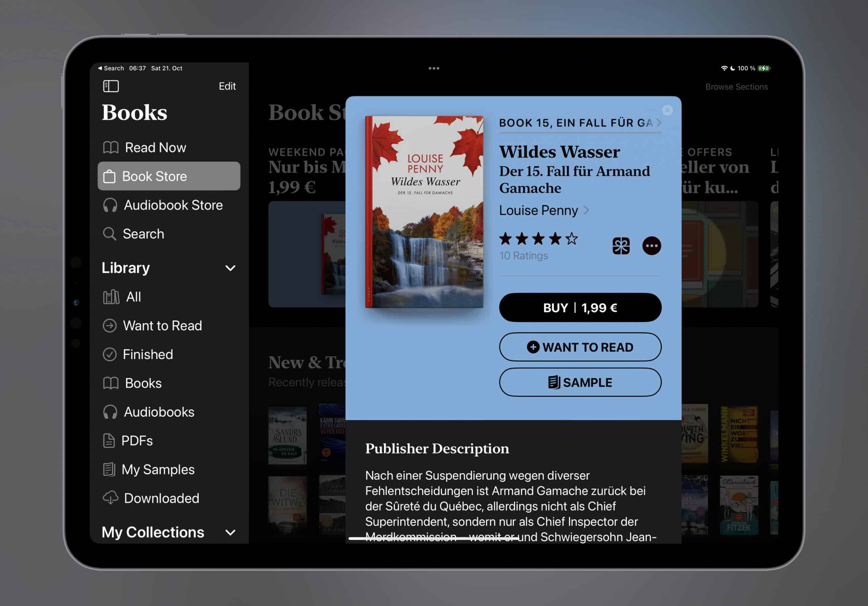This screenshot has height=606, width=868.
Task: Open Audiobooks in Library
Action: pos(169,412)
